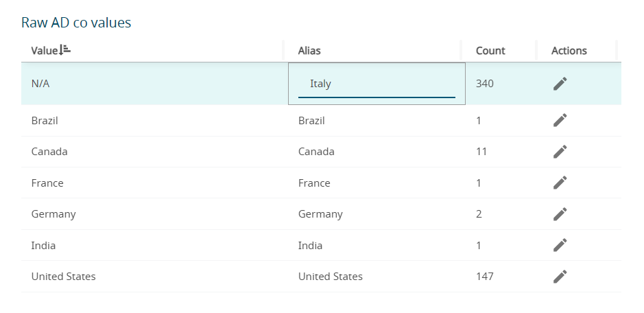Toggle sort order icon beside Value header
Image resolution: width=644 pixels, height=313 pixels.
tap(65, 49)
